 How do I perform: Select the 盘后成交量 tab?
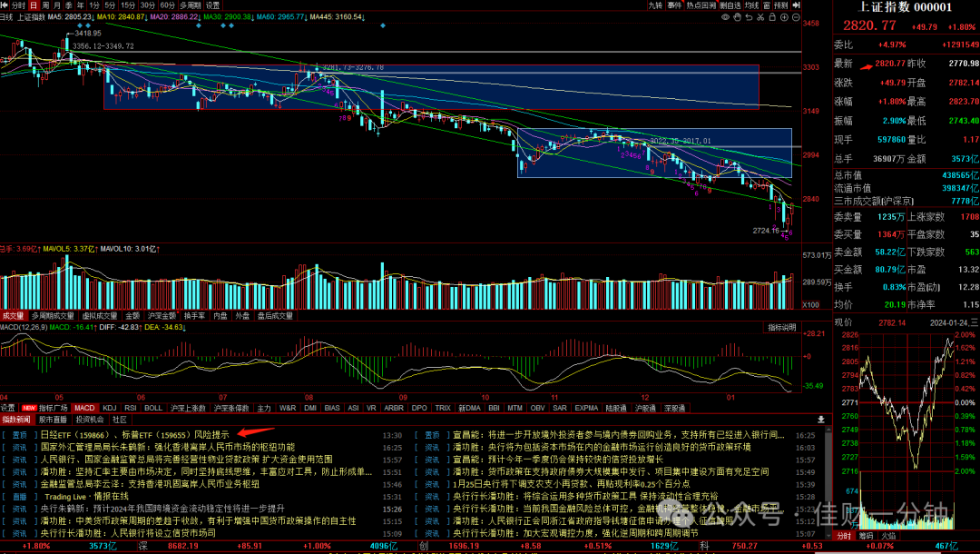(x=275, y=316)
